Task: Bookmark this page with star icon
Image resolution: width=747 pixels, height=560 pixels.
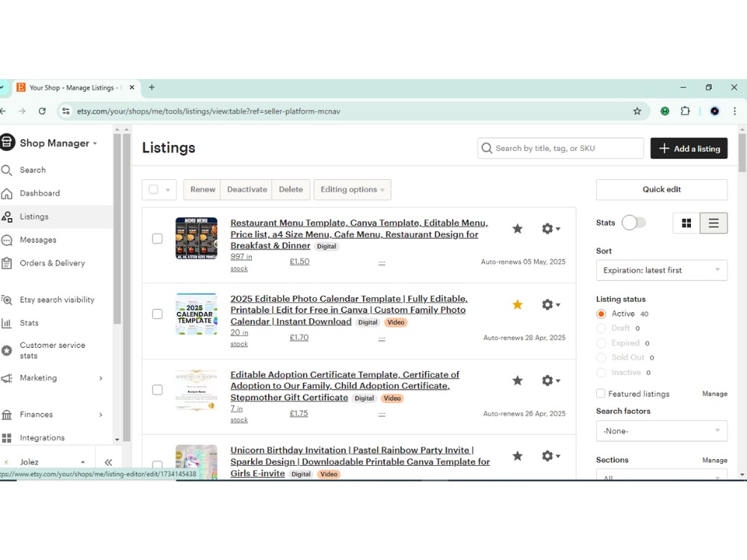Action: click(x=637, y=111)
